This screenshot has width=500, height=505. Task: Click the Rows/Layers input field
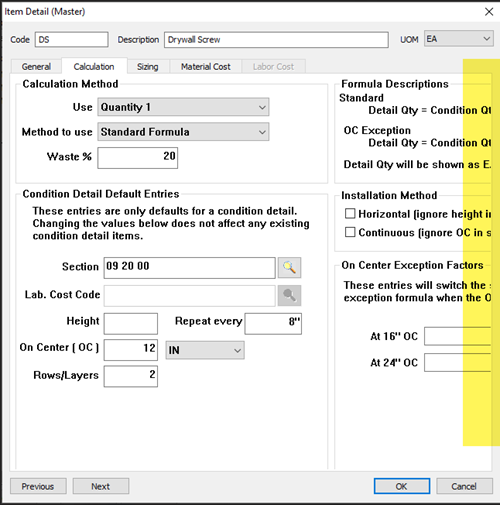click(x=131, y=376)
